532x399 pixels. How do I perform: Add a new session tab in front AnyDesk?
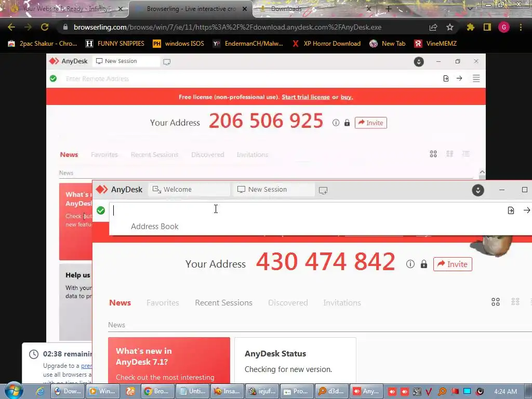click(x=323, y=190)
